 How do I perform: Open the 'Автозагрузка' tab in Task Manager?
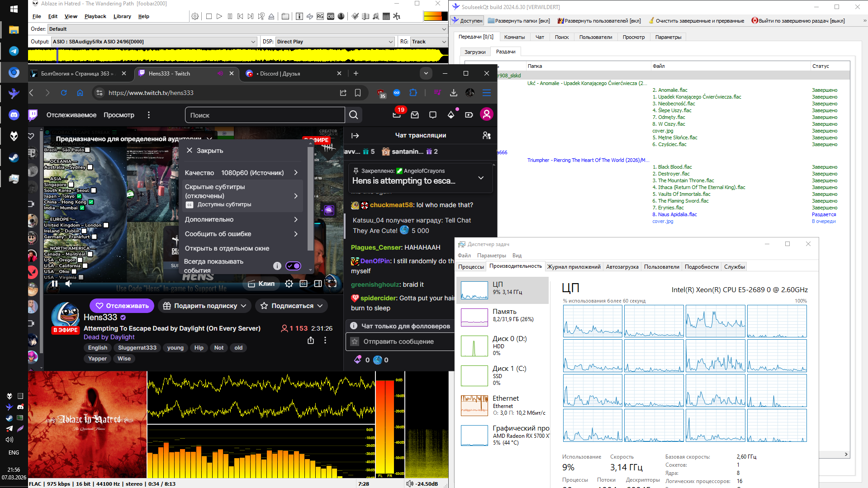[622, 267]
